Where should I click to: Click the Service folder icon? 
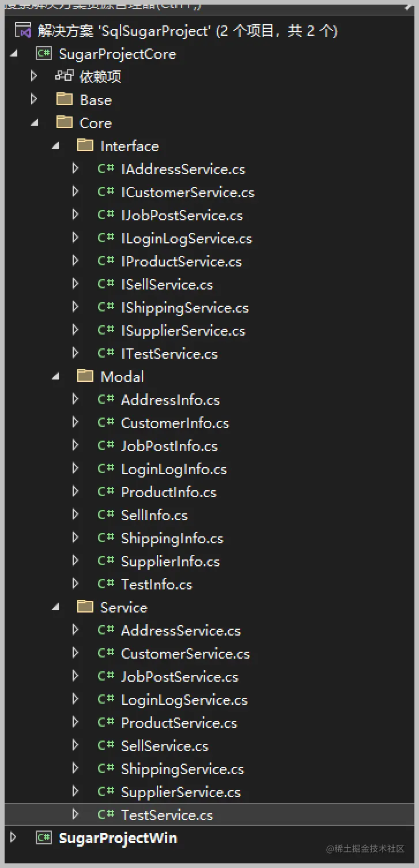[x=85, y=607]
